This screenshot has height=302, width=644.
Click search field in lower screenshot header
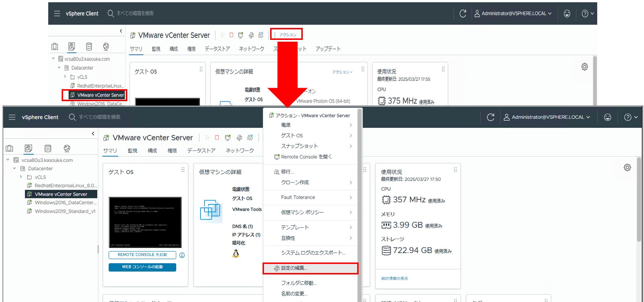coord(100,117)
